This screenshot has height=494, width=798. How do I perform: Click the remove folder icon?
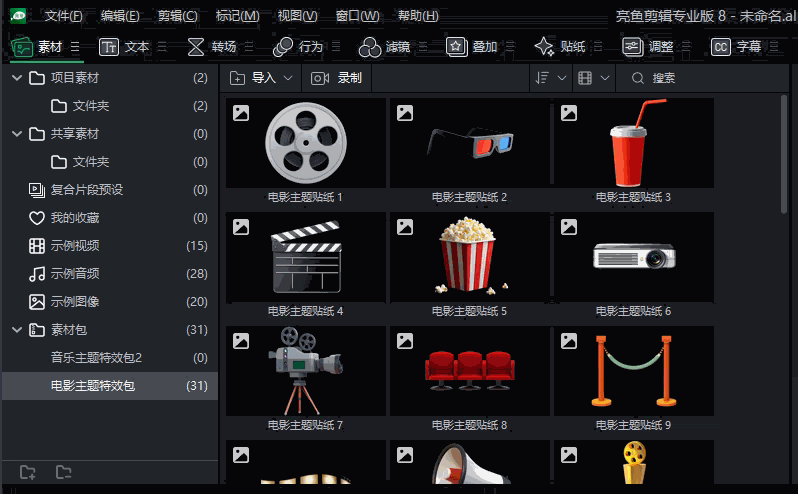pyautogui.click(x=64, y=473)
